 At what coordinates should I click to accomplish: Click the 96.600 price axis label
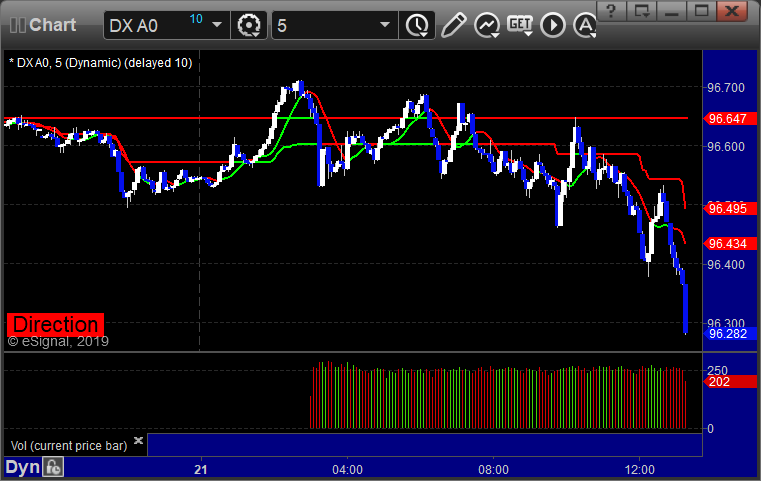[726, 147]
